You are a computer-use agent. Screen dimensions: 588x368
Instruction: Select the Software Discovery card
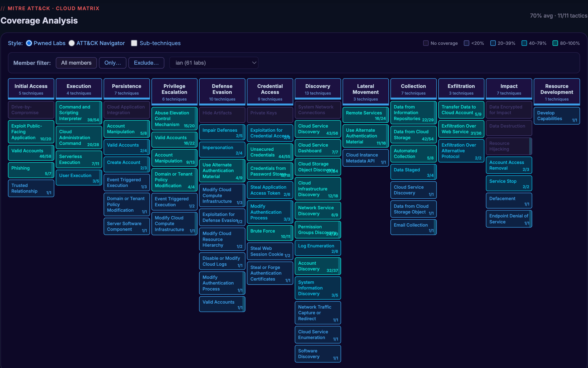[x=318, y=354]
